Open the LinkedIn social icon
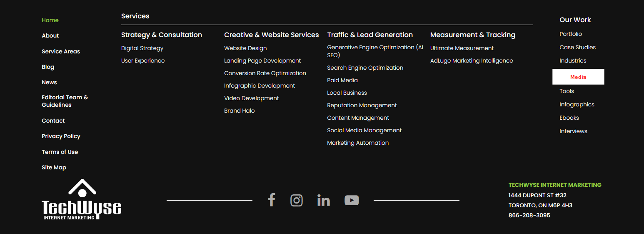The image size is (644, 234). 324,200
